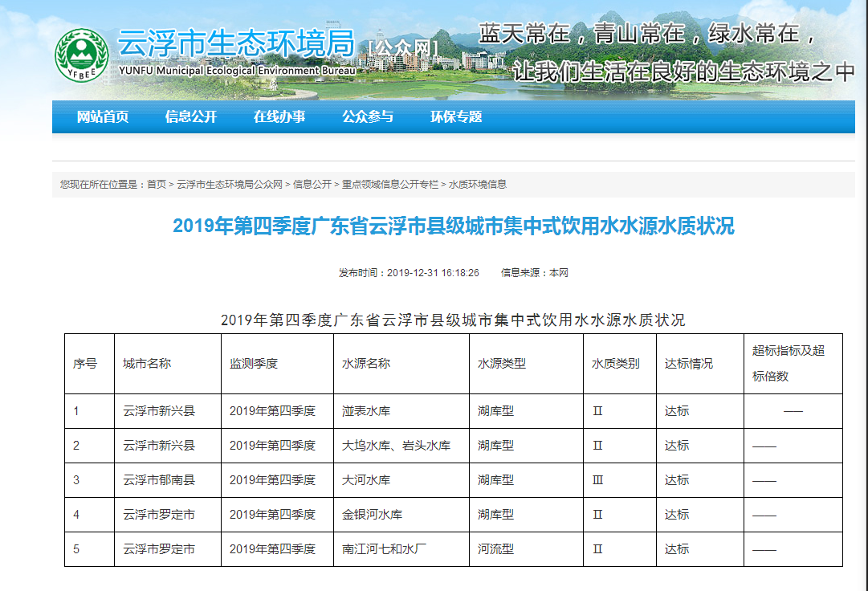
Task: Click the 信息公开 breadcrumb link
Action: (x=312, y=185)
